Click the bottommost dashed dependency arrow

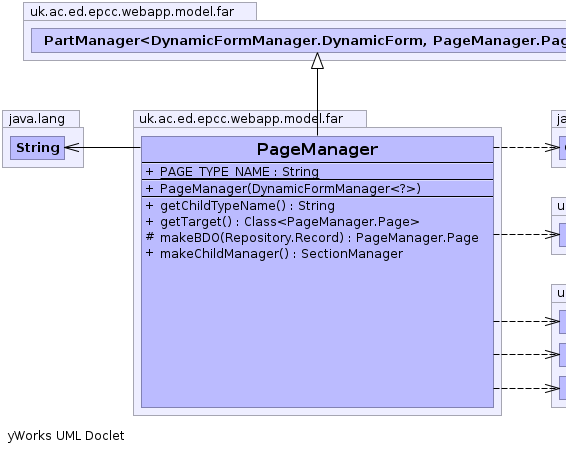[526, 388]
